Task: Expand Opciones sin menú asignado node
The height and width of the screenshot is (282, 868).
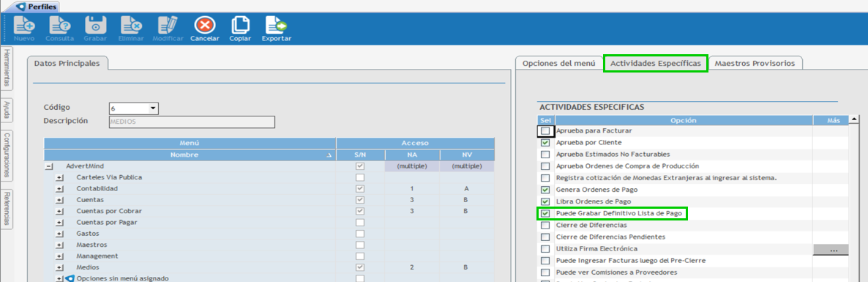Action: coord(60,278)
